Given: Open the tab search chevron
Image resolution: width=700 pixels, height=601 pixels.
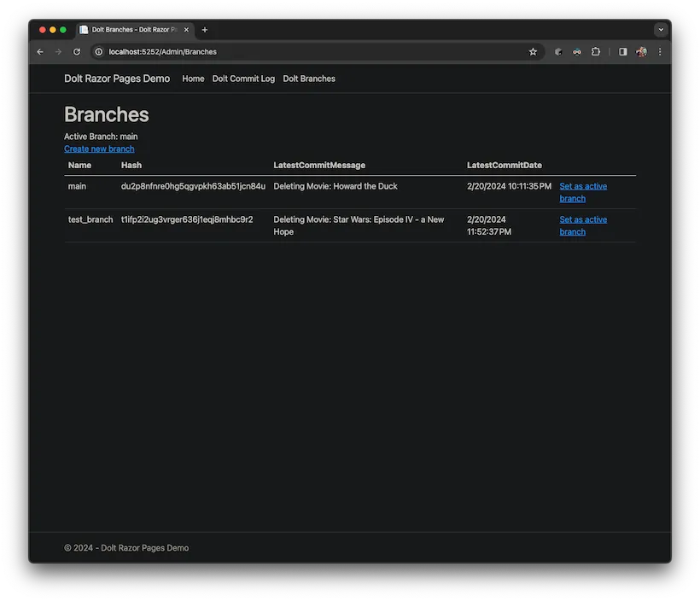Looking at the screenshot, I should (661, 29).
